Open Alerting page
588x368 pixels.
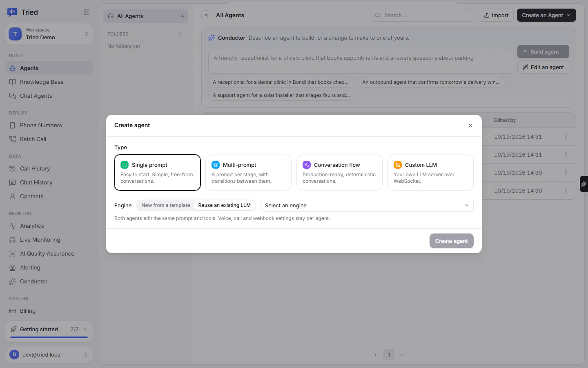click(x=49, y=267)
